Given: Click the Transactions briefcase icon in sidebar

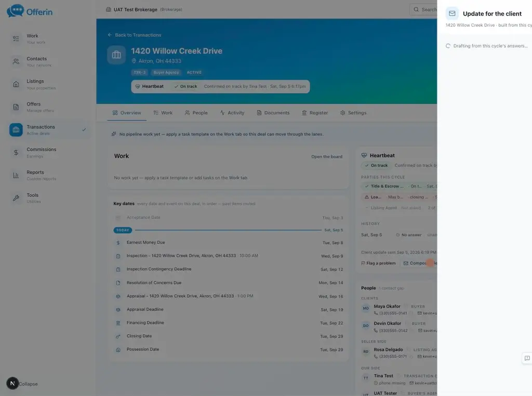Looking at the screenshot, I should (16, 129).
